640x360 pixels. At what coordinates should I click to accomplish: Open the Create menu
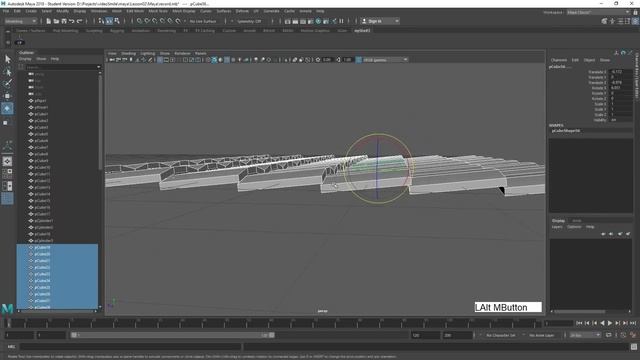point(31,11)
